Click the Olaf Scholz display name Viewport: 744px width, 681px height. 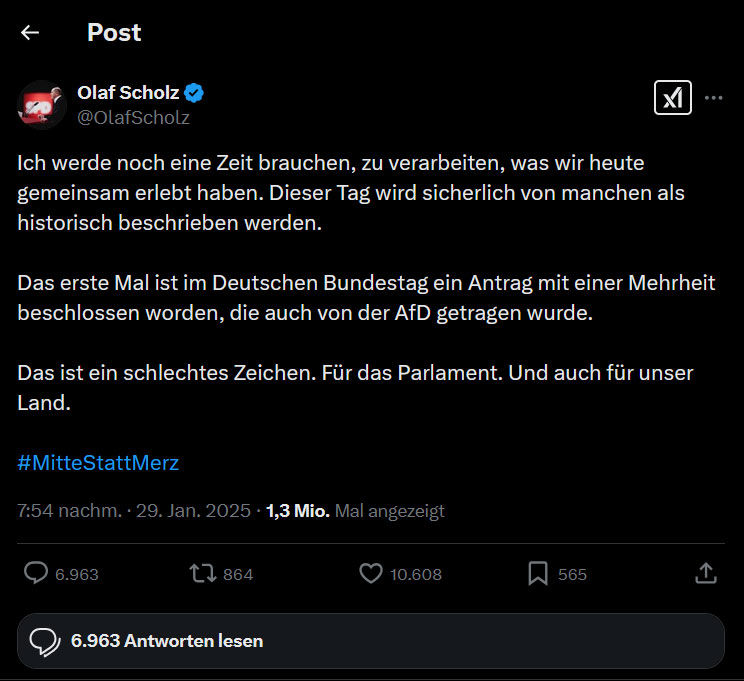[x=128, y=93]
